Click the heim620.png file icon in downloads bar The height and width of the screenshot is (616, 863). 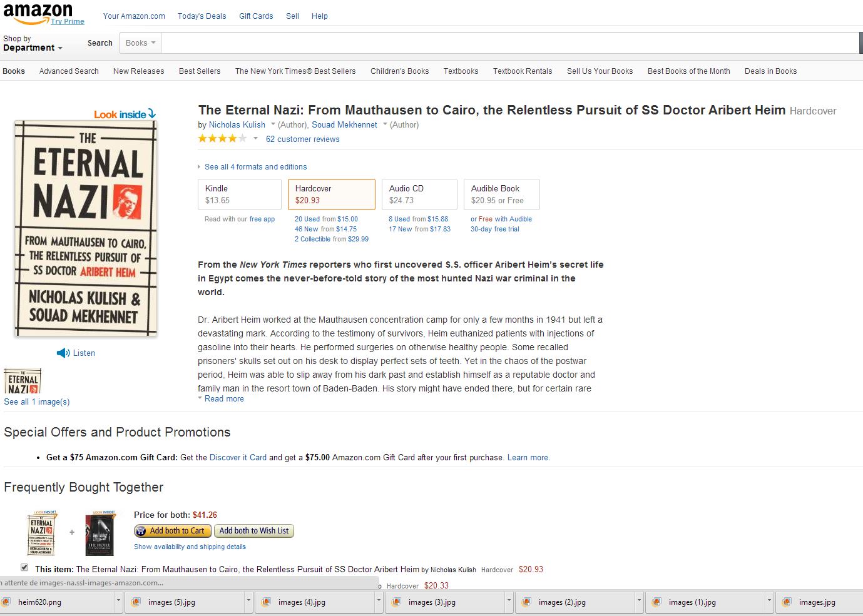point(7,602)
